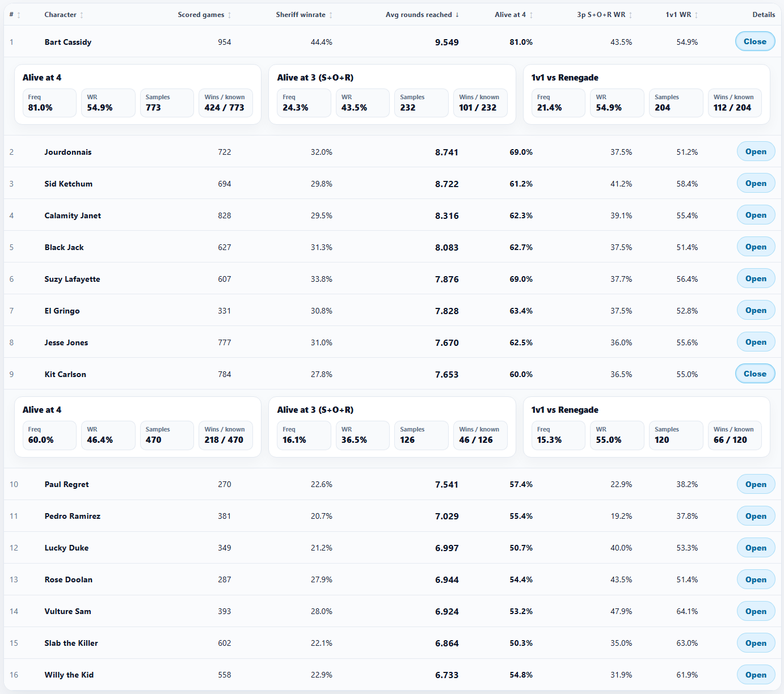The height and width of the screenshot is (694, 784).
Task: Open details for Jourdonnais
Action: (x=756, y=151)
